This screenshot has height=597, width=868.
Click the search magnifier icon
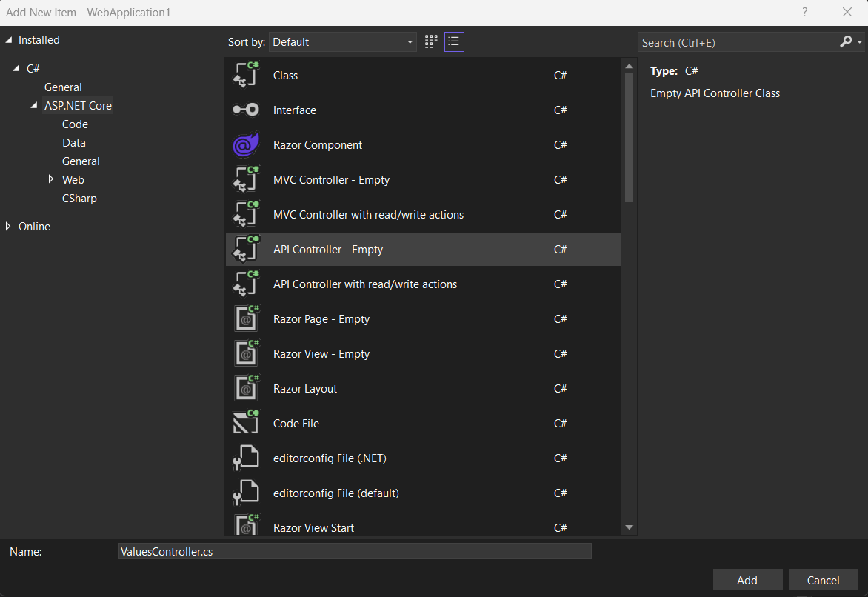[845, 41]
